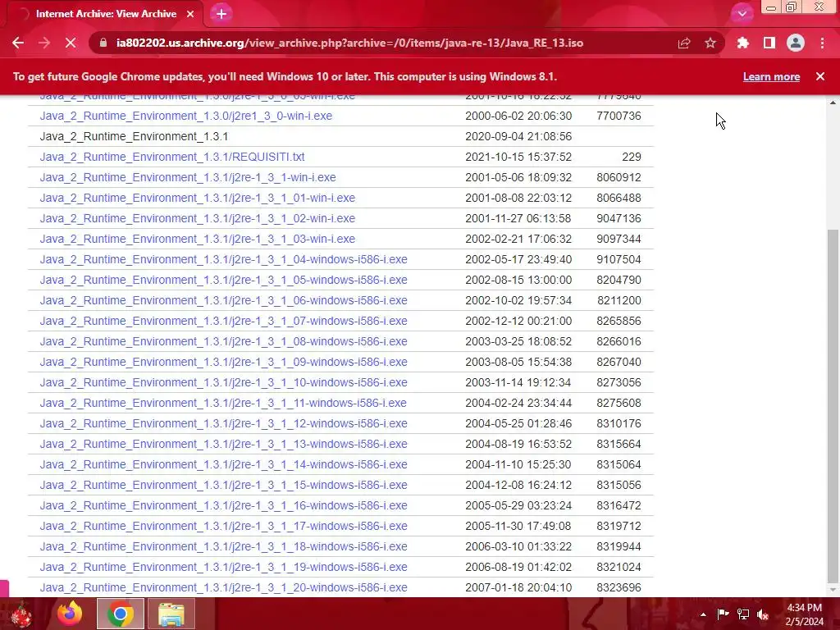
Task: Click the scrollbar down arrow
Action: 833,590
